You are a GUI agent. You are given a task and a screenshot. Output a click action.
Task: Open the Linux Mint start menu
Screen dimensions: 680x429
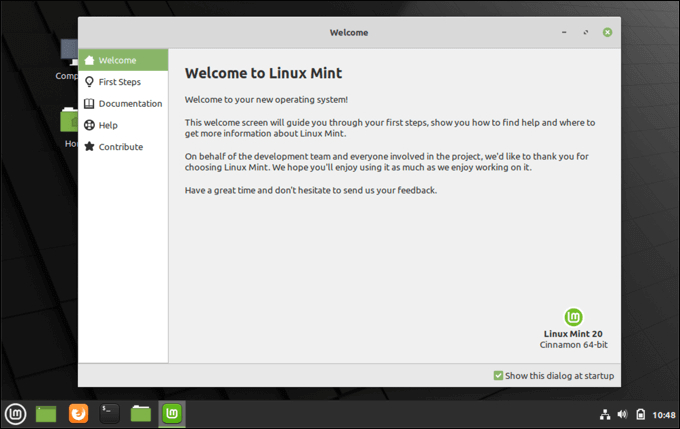16,414
